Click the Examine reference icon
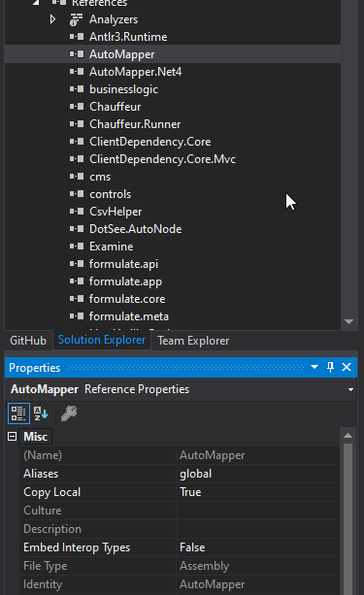364x595 pixels. 77,247
